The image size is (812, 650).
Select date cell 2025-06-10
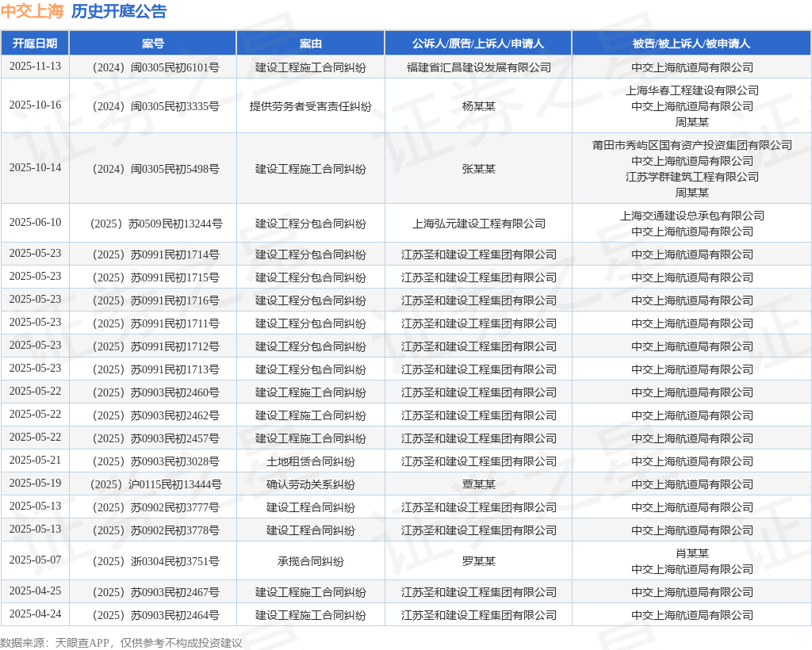[35, 223]
